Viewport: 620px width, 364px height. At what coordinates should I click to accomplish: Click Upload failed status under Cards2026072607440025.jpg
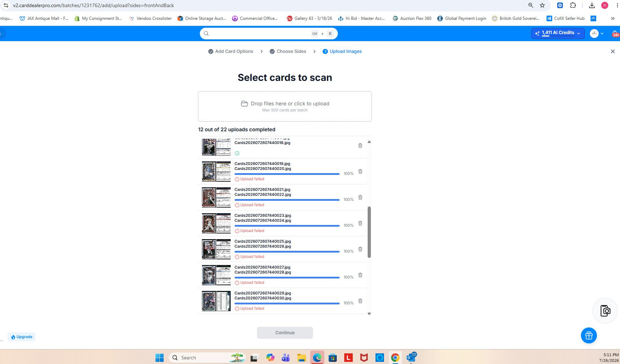[x=249, y=257]
